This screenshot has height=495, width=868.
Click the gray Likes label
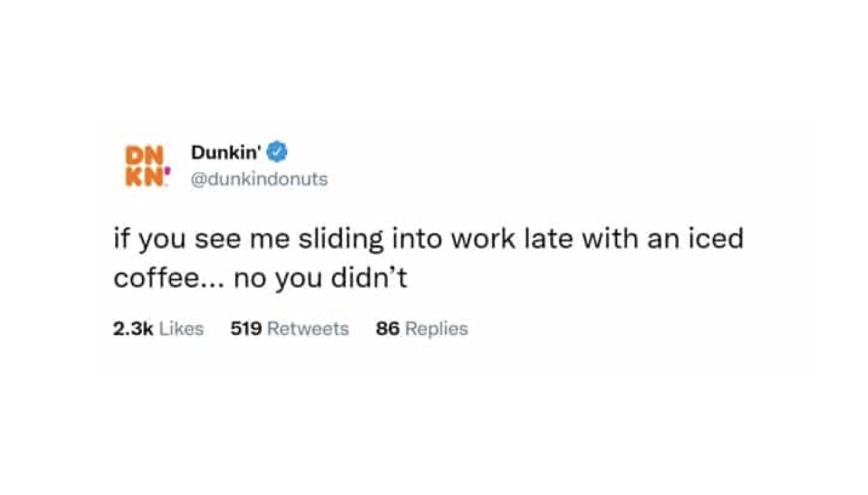click(181, 329)
